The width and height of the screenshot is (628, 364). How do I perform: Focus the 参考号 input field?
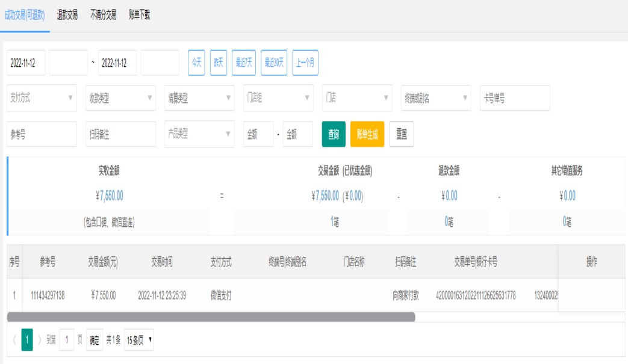(42, 134)
